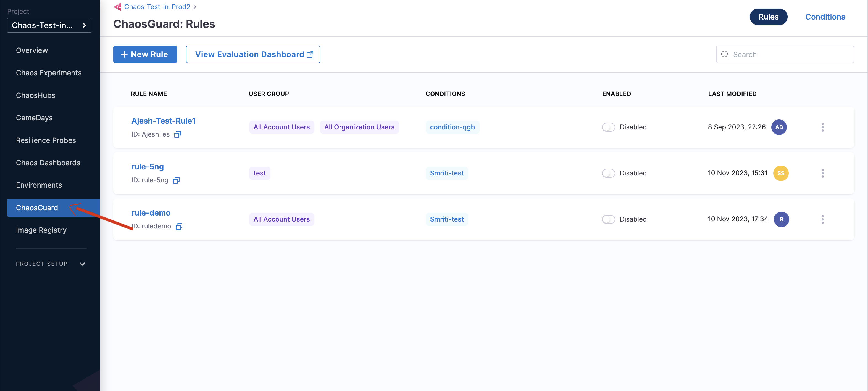Click All Account Users tag for Ajesh-Test-Rule1
The width and height of the screenshot is (868, 391).
click(x=281, y=127)
